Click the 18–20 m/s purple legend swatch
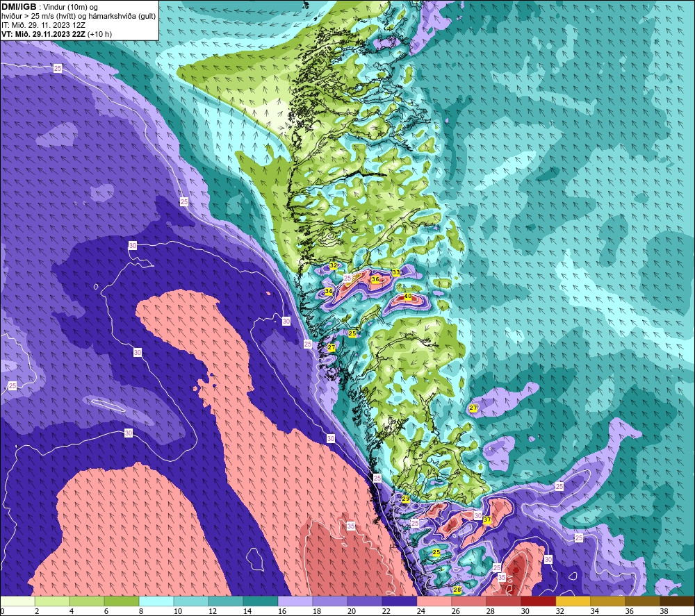Image resolution: width=695 pixels, height=616 pixels. [x=330, y=601]
